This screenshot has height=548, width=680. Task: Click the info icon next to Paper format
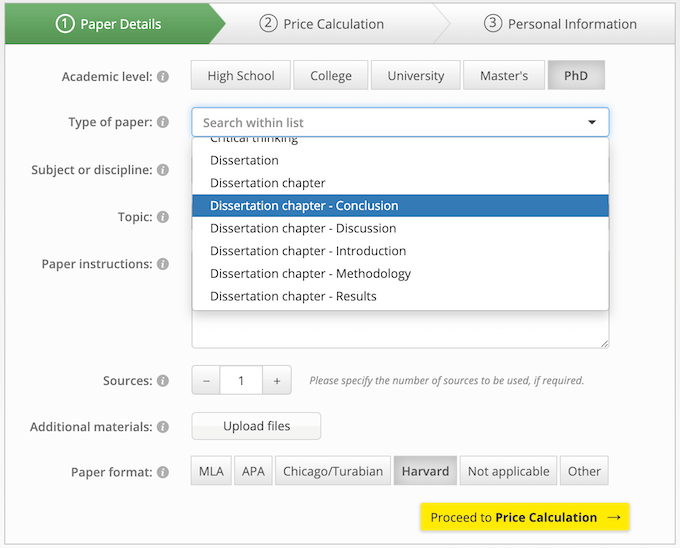pos(163,472)
